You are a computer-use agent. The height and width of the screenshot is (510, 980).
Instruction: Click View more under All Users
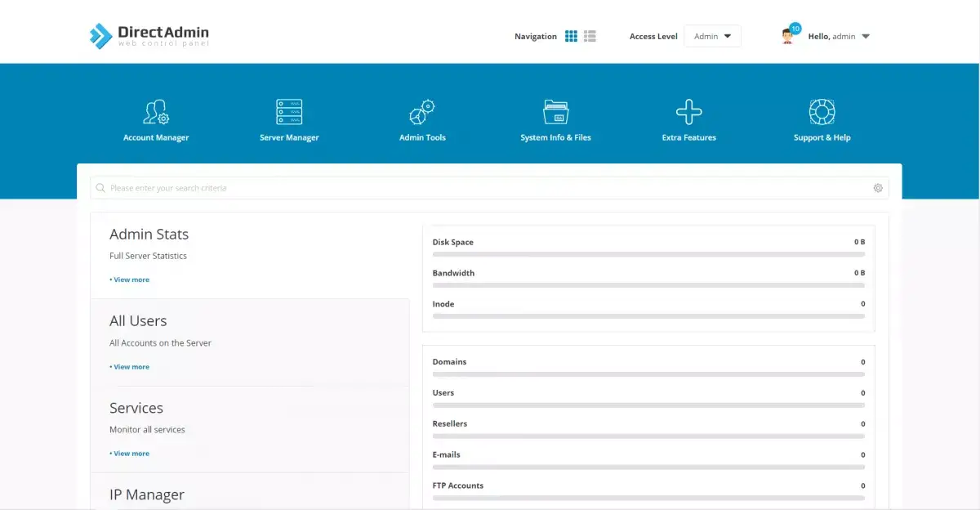[130, 367]
